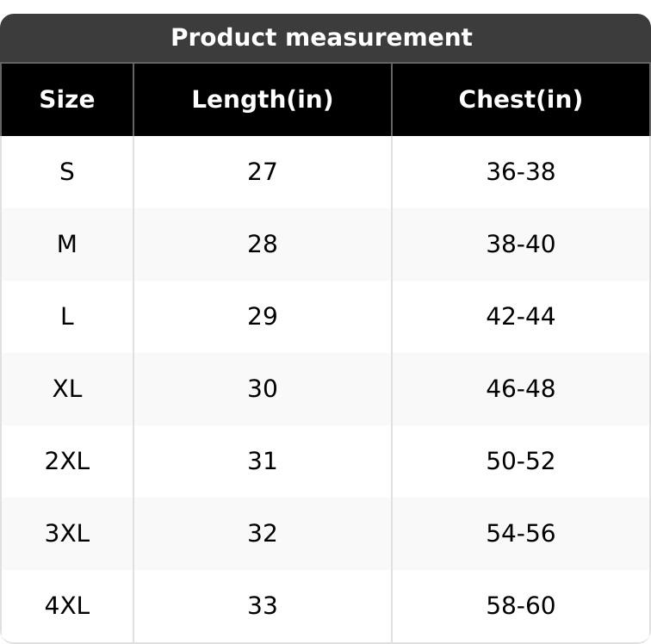Click the M size cell
651x644 pixels.
(67, 245)
